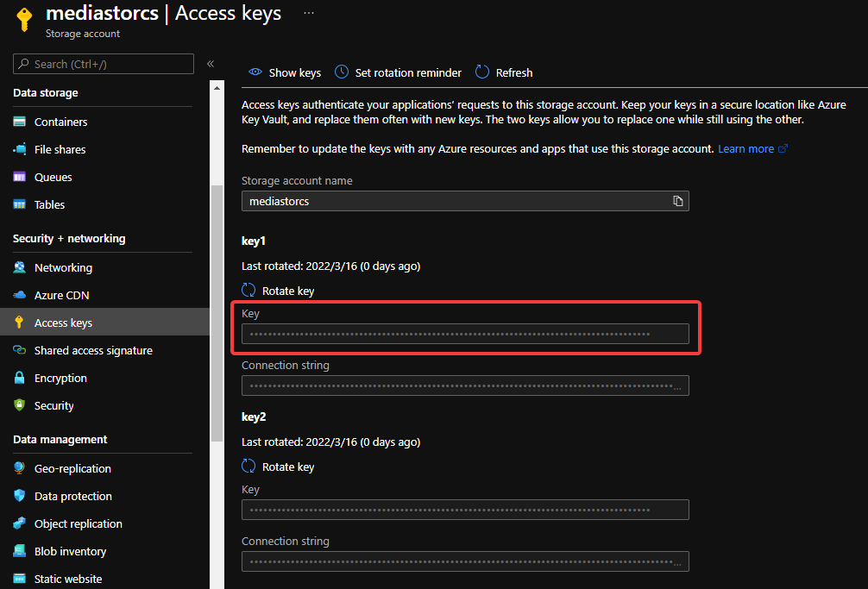The height and width of the screenshot is (589, 868).
Task: Open the Containers blade
Action: [60, 122]
